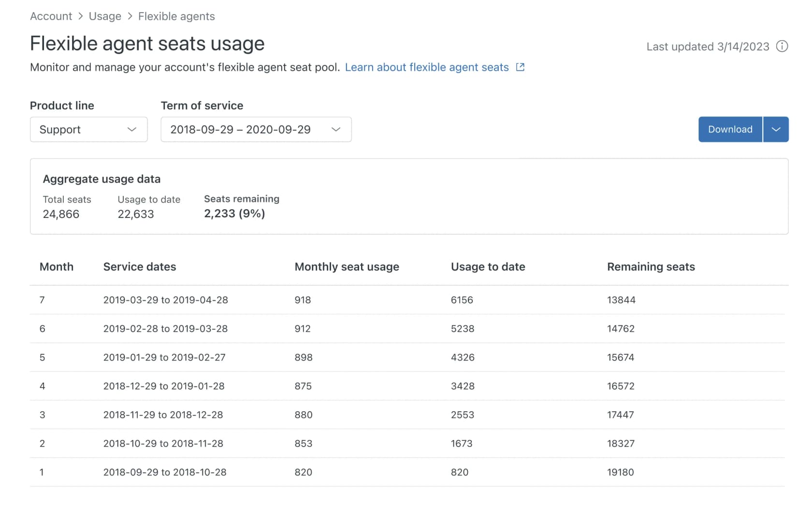The image size is (812, 506).
Task: Click usage to date value 4326
Action: (x=463, y=358)
